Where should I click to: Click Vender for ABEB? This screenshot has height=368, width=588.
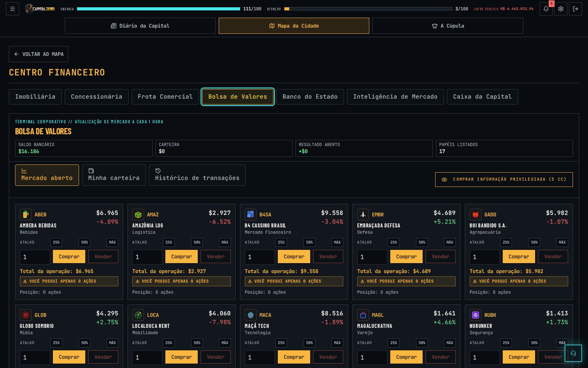(x=103, y=256)
